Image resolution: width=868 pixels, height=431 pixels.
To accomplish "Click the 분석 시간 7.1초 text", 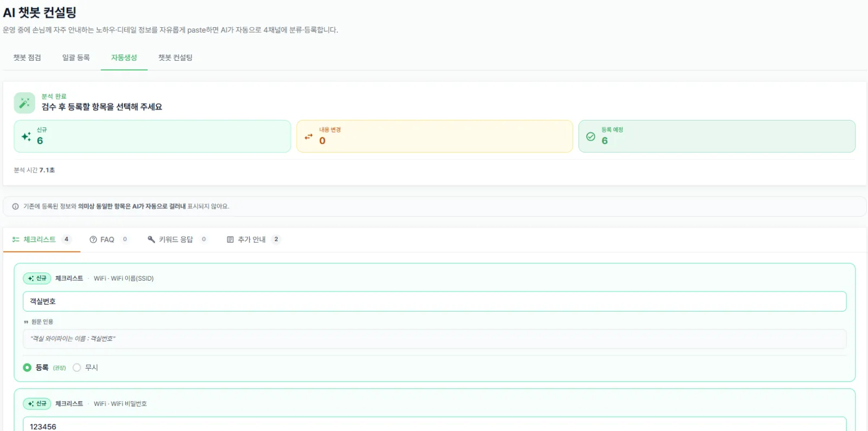I will click(x=34, y=170).
